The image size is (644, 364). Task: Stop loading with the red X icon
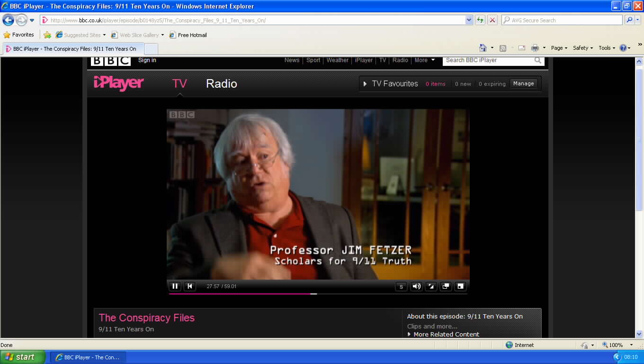click(492, 20)
